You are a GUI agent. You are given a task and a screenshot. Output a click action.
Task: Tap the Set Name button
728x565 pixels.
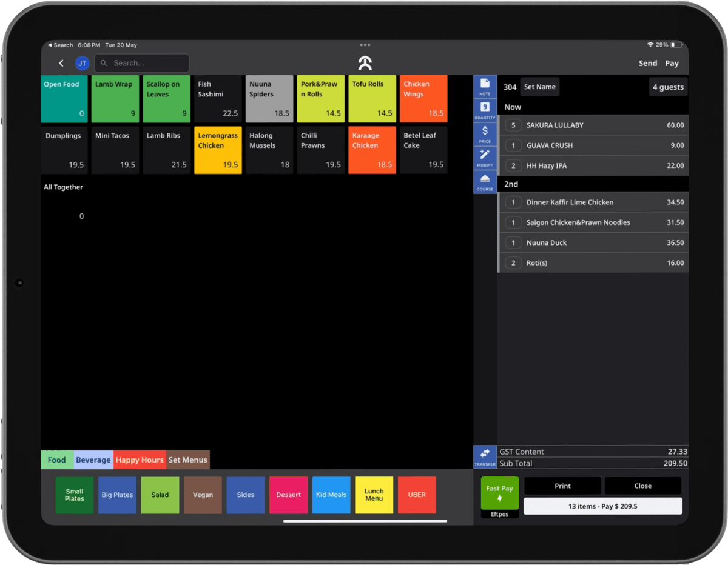click(539, 87)
